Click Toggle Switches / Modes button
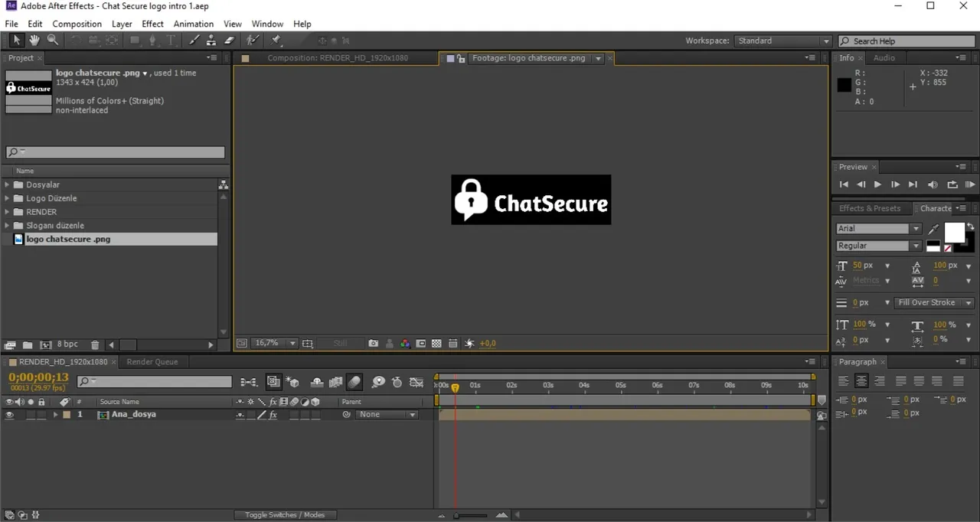The width and height of the screenshot is (980, 522). (x=285, y=515)
